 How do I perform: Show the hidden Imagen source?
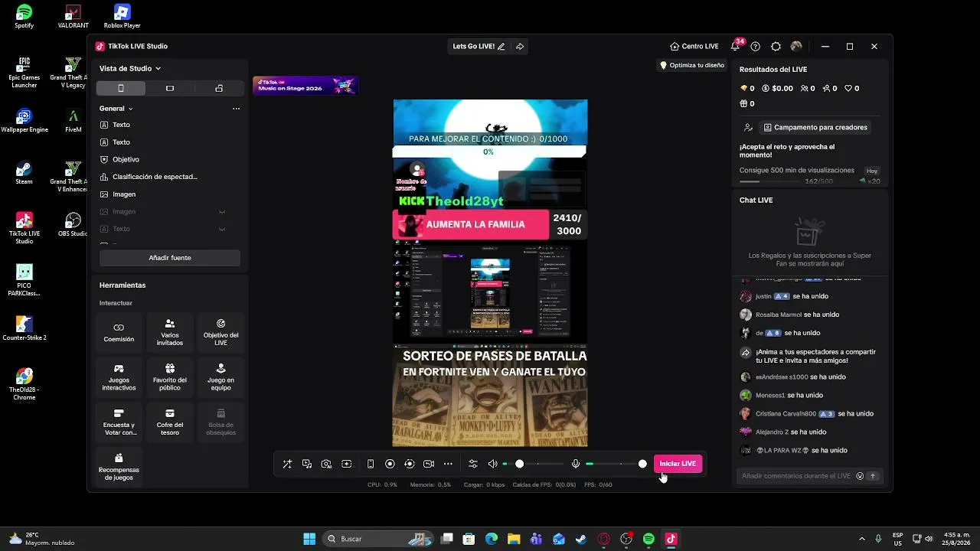(222, 212)
